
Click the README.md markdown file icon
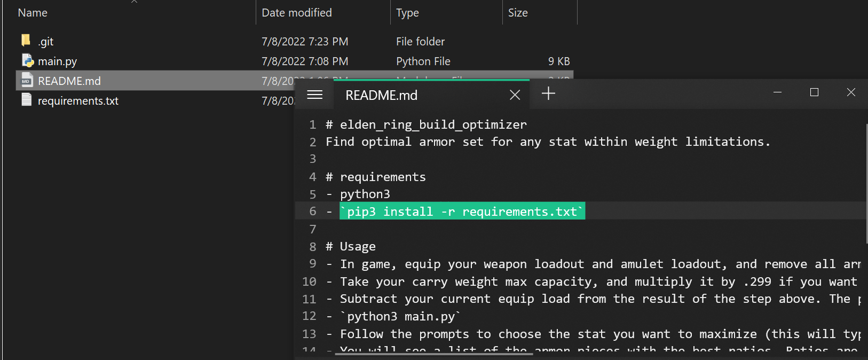tap(27, 80)
